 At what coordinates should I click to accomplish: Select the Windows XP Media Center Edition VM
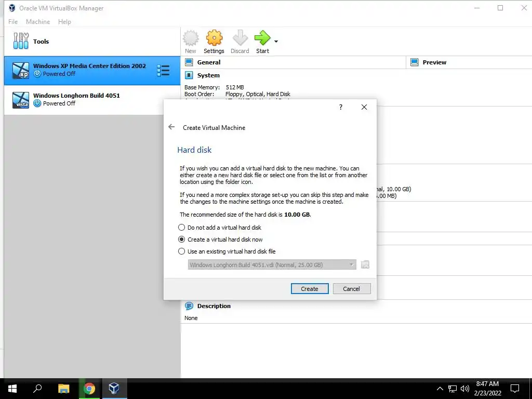point(92,70)
